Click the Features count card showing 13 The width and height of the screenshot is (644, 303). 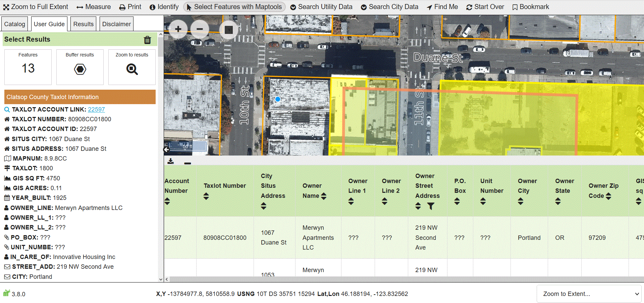[x=28, y=67]
